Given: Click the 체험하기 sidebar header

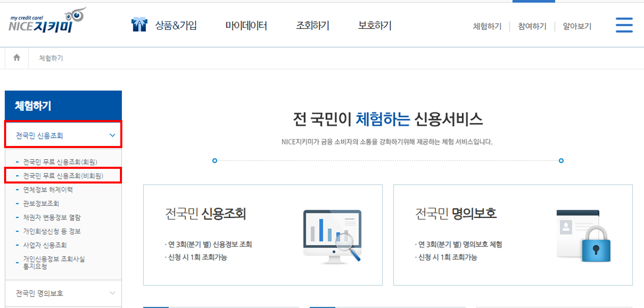Looking at the screenshot, I should click(x=63, y=105).
